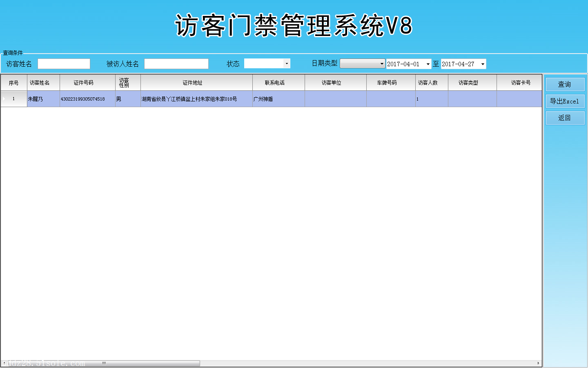Sort by 序号 column header
The height and width of the screenshot is (368, 588).
click(x=14, y=83)
